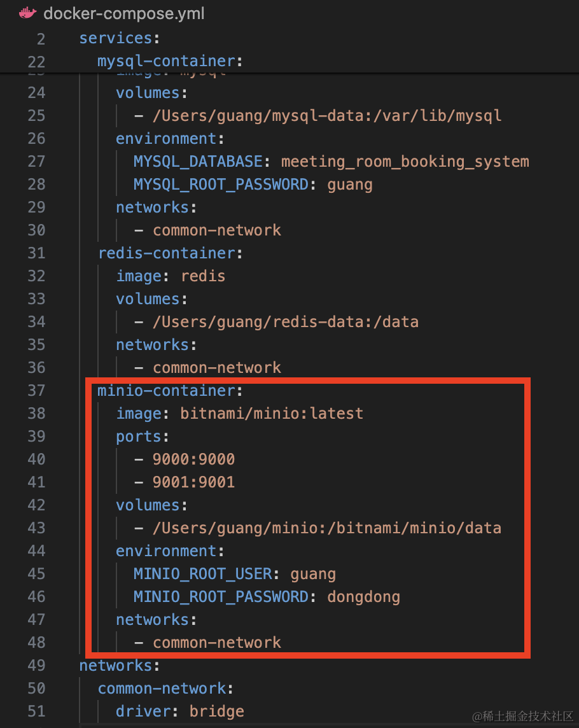The height and width of the screenshot is (728, 579).
Task: Click 'common-network' entry on line 48
Action: pyautogui.click(x=217, y=643)
